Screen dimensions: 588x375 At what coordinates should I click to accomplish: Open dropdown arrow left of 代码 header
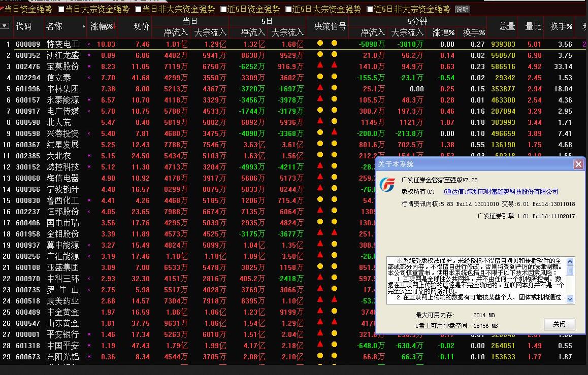(x=5, y=26)
